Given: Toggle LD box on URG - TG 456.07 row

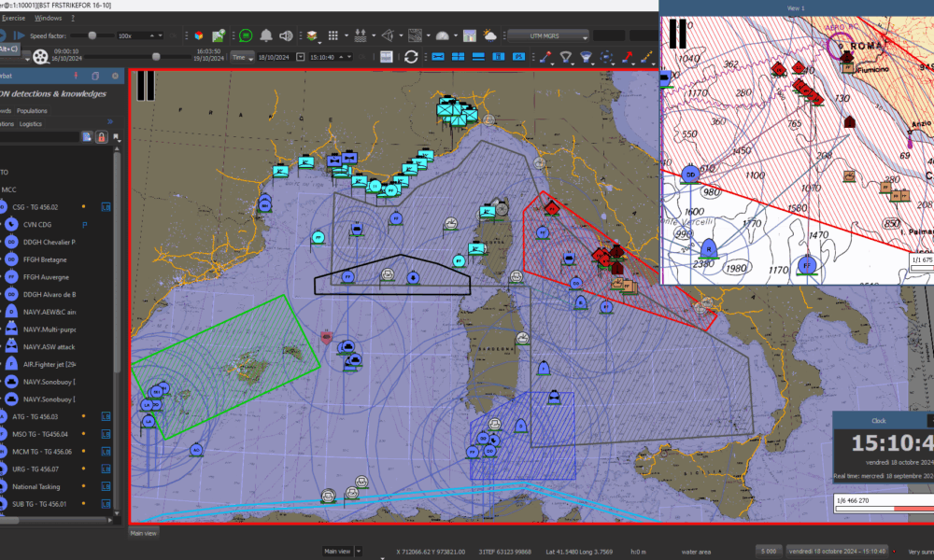Looking at the screenshot, I should pyautogui.click(x=106, y=469).
